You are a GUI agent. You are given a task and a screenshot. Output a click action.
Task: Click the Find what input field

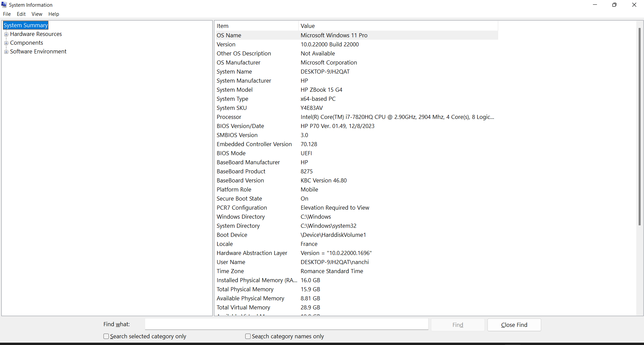click(x=287, y=325)
